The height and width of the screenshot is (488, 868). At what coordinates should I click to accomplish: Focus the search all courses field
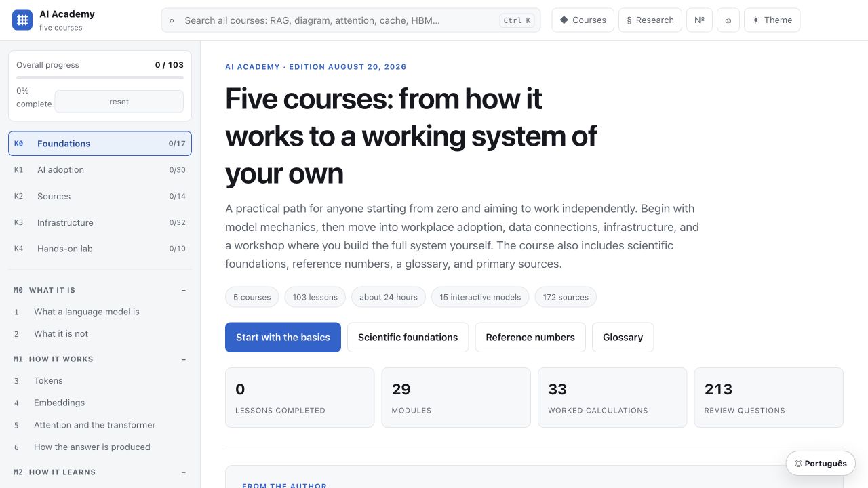[x=351, y=20]
